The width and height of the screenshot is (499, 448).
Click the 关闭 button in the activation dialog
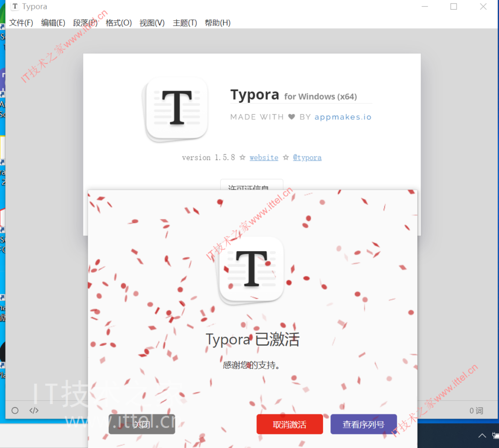coord(141,424)
